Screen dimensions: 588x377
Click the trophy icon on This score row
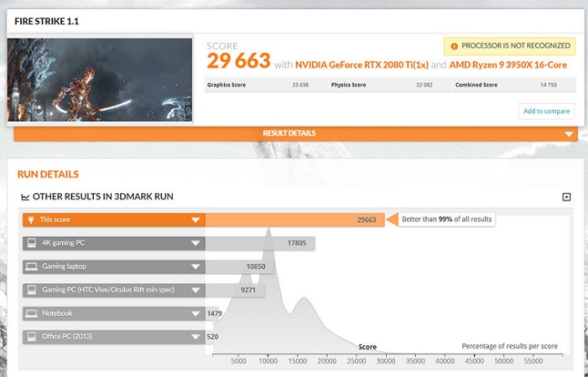[x=31, y=219]
